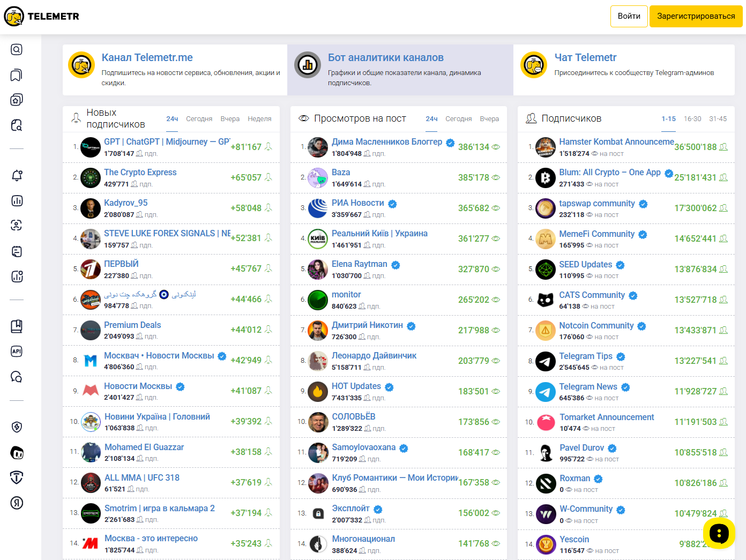Screen dimensions: 746x560
Task: Select 24ч tab in Новых подписчиков
Action: pyautogui.click(x=172, y=119)
